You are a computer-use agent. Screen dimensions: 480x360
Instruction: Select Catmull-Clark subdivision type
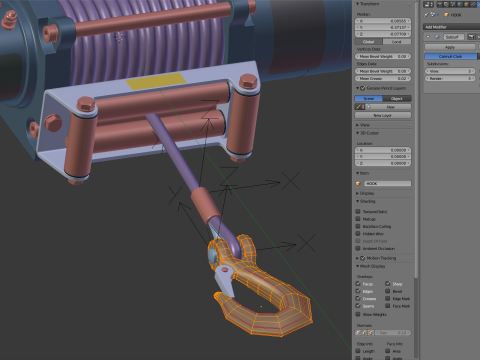(451, 56)
